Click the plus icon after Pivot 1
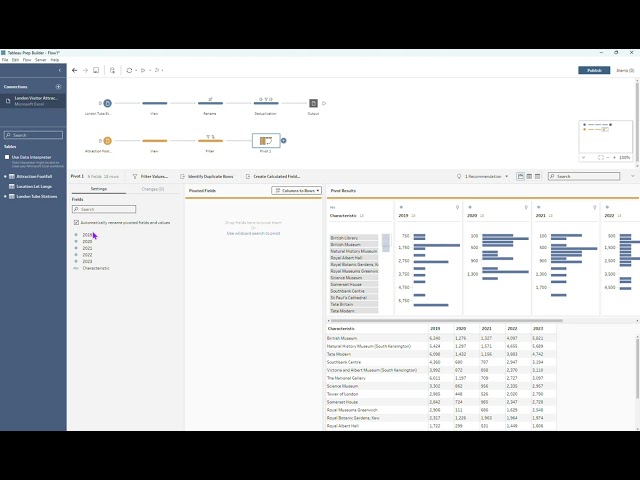 [283, 141]
